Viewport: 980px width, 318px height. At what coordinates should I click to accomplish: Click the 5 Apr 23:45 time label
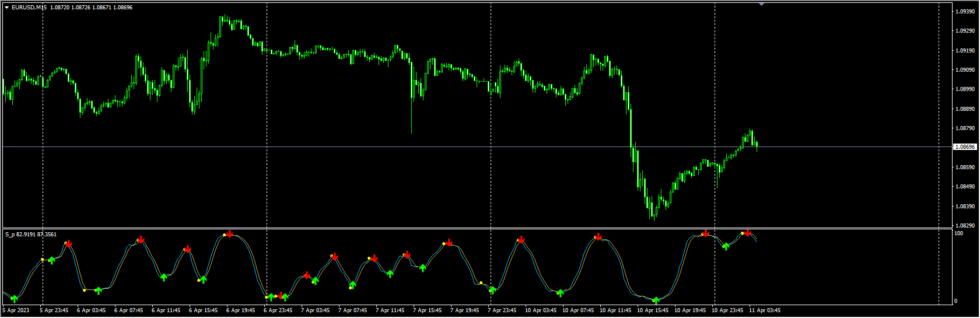point(54,310)
